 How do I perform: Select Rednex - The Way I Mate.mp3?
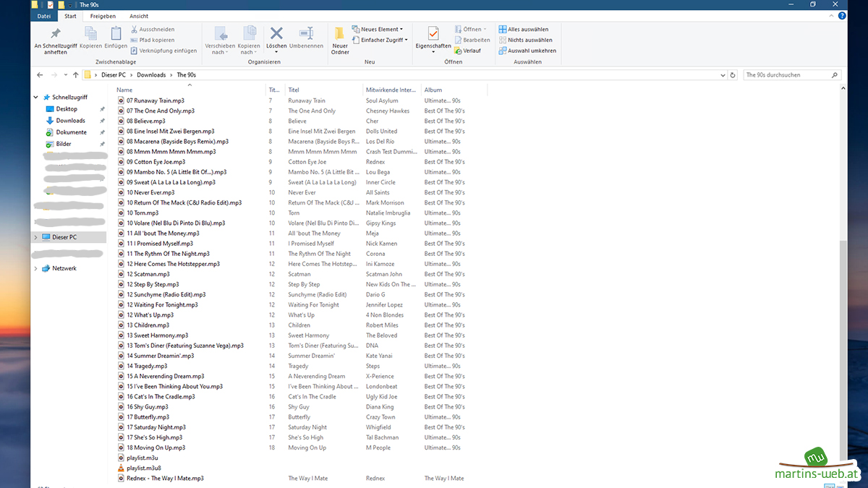point(165,478)
